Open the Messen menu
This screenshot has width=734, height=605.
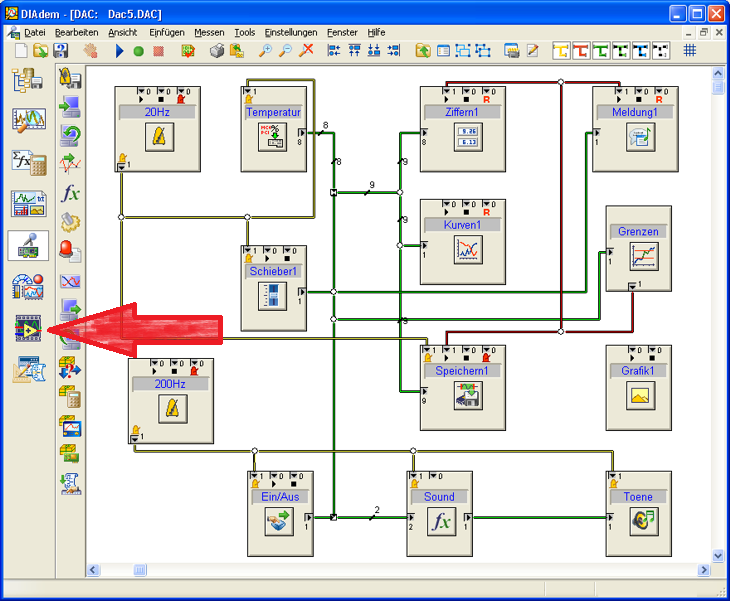click(x=209, y=32)
